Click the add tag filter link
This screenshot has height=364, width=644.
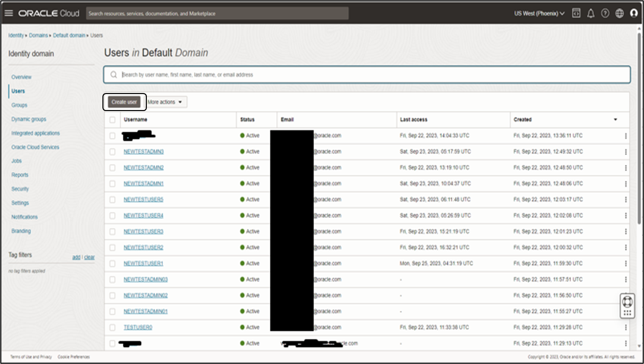76,257
